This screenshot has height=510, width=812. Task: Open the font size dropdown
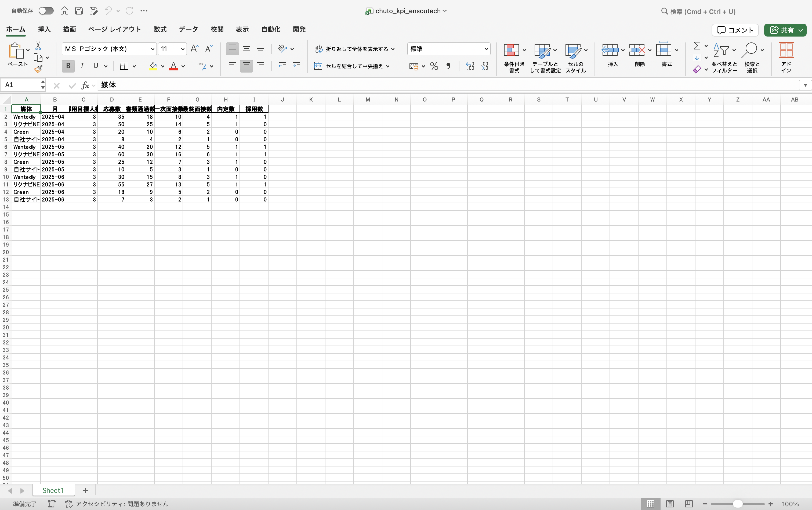182,49
